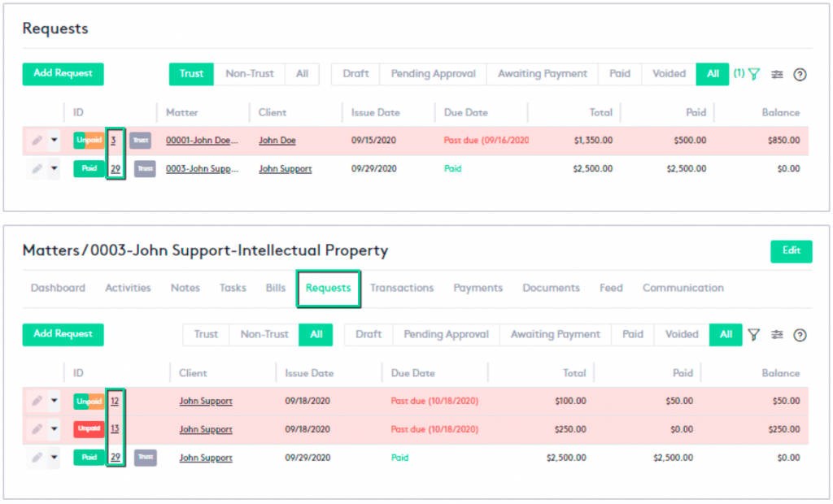Click the filter funnel icon in the matter Requests tab
Image resolution: width=833 pixels, height=504 pixels.
pos(754,335)
